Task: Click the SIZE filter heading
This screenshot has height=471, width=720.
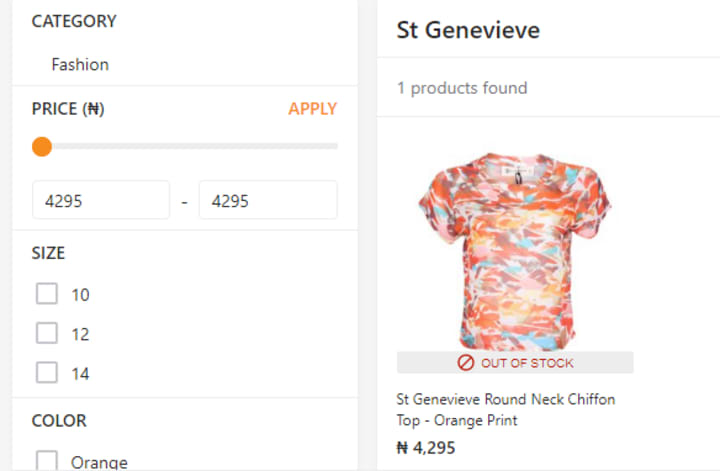Action: tap(48, 253)
